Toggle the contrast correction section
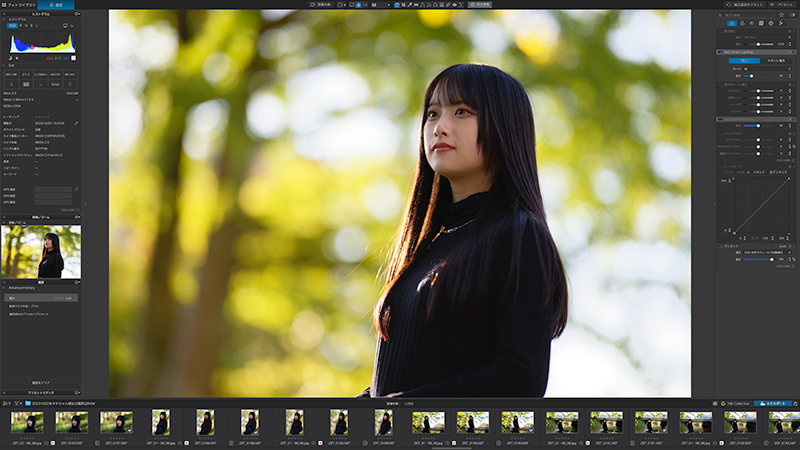 pyautogui.click(x=720, y=134)
